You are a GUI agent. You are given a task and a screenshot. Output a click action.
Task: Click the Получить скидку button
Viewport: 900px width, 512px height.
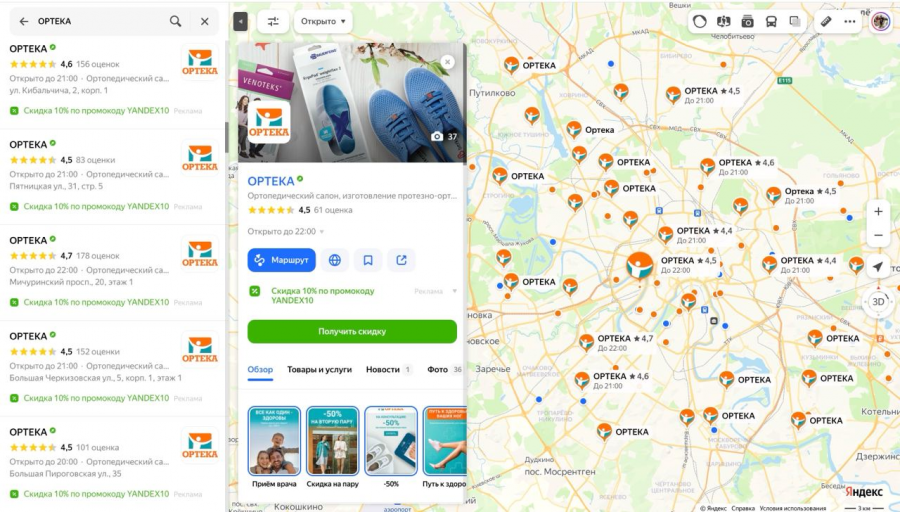pos(352,331)
